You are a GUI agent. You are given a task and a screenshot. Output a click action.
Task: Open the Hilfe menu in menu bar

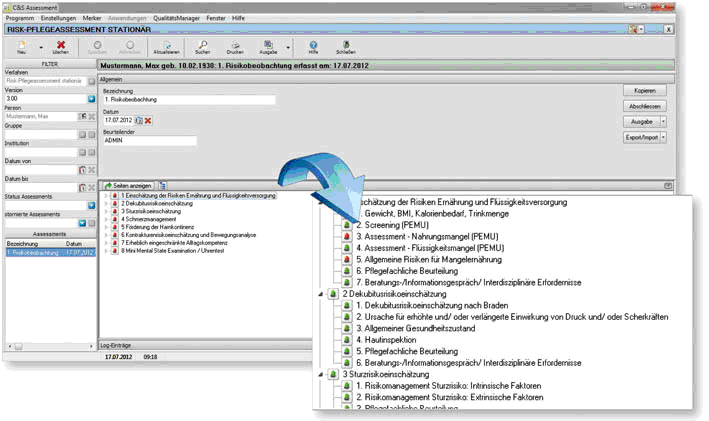click(x=238, y=18)
